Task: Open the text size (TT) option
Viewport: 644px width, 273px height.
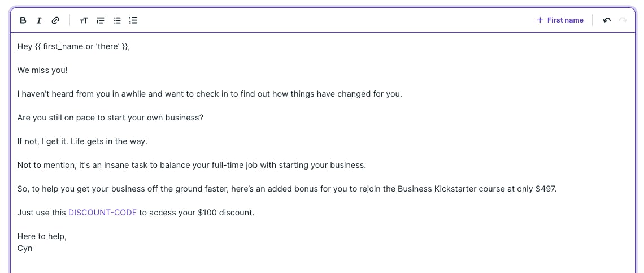Action: point(84,20)
